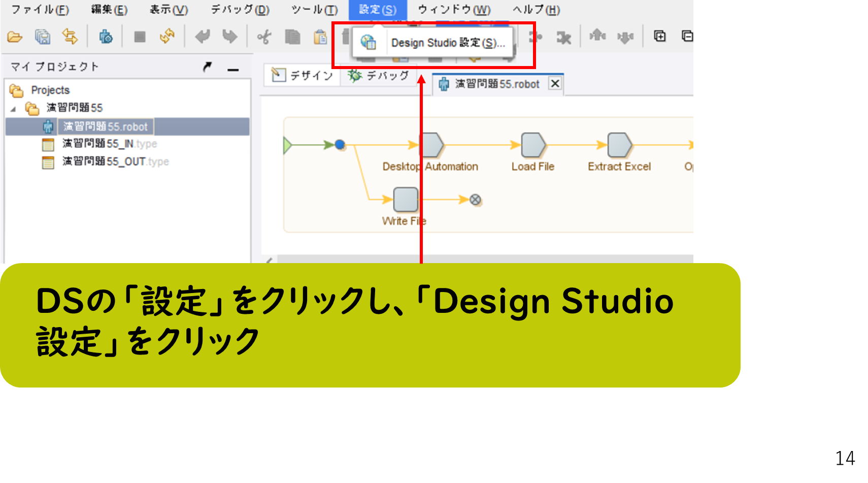Click the Load File step node
Screen dimensions: 868x483
tap(533, 145)
